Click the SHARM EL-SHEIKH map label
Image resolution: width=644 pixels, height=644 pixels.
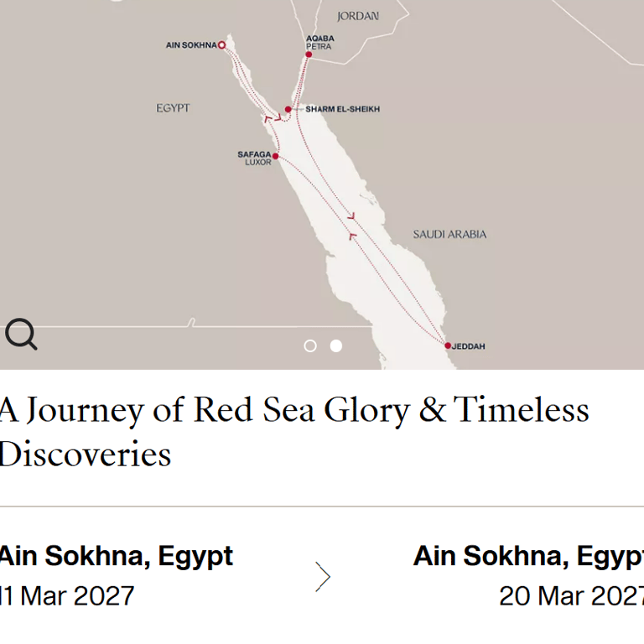pos(342,109)
